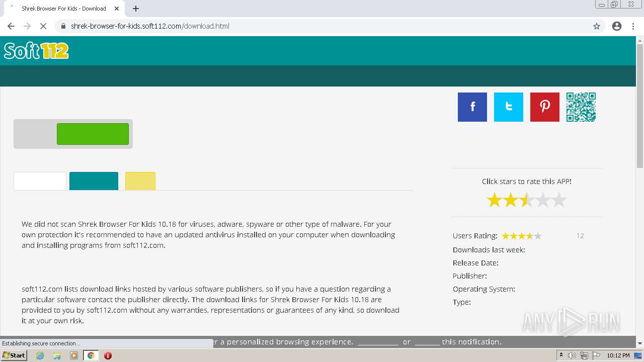Click 'Click stars to rate this APP!' text
Image resolution: width=644 pixels, height=362 pixels.
pos(527,182)
